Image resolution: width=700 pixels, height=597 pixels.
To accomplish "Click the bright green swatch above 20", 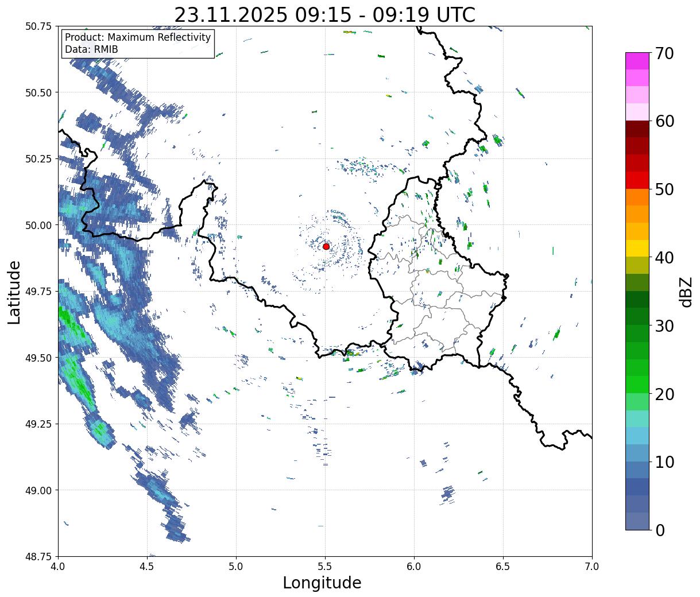I will [x=637, y=385].
